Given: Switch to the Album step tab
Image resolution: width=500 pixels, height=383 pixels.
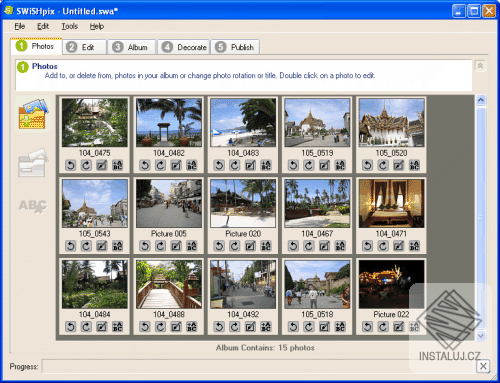Looking at the screenshot, I should pyautogui.click(x=132, y=47).
